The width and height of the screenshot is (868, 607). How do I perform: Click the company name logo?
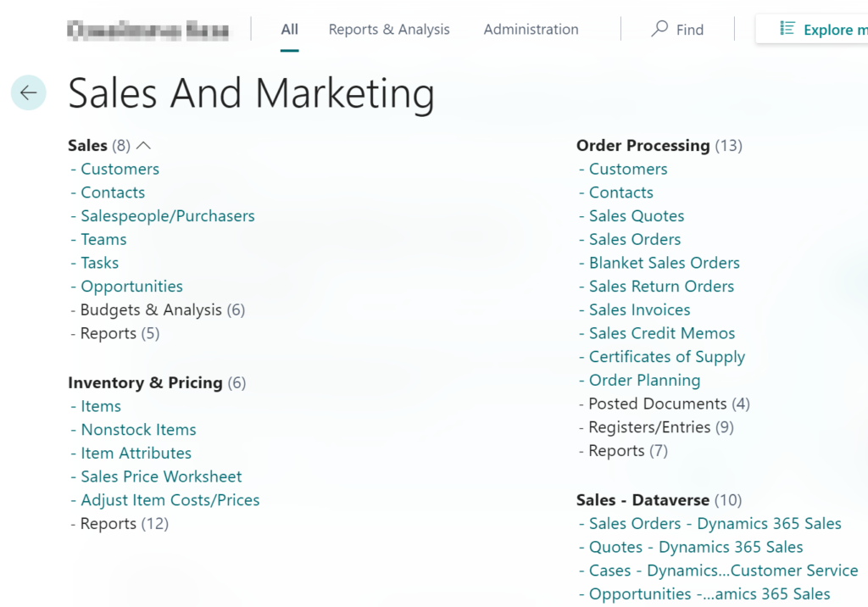pos(149,28)
